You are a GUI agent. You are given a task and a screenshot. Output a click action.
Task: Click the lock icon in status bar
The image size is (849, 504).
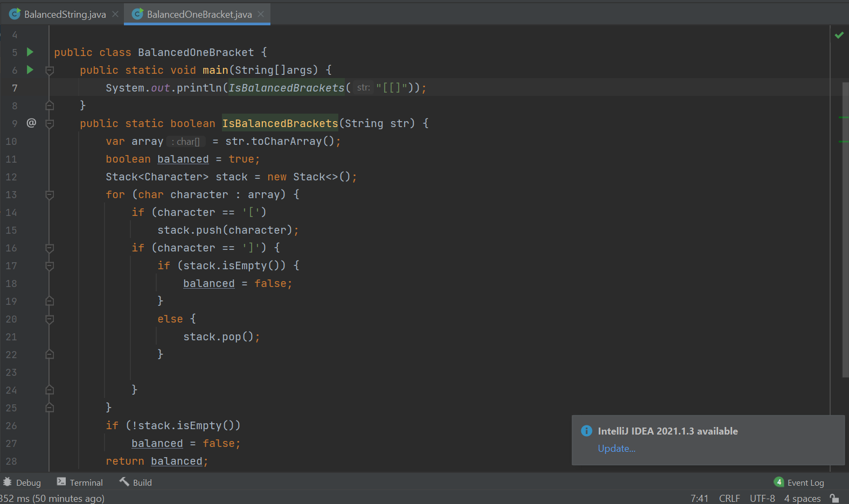[834, 498]
